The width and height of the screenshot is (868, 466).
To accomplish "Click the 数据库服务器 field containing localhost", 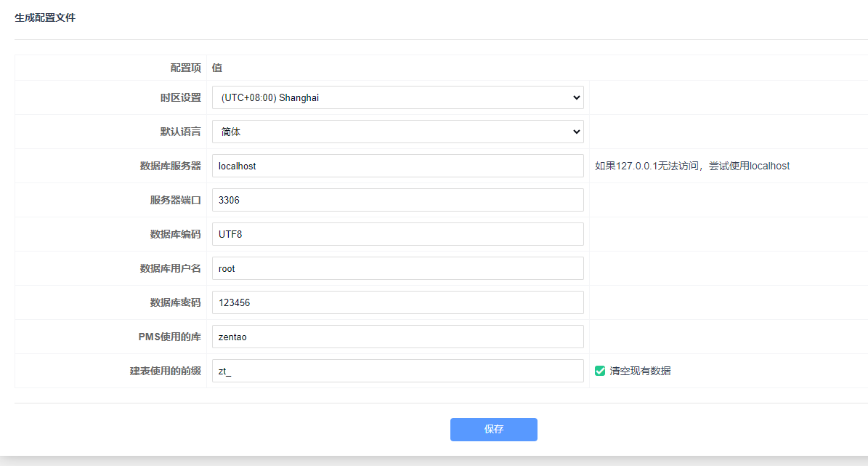I will (x=397, y=166).
